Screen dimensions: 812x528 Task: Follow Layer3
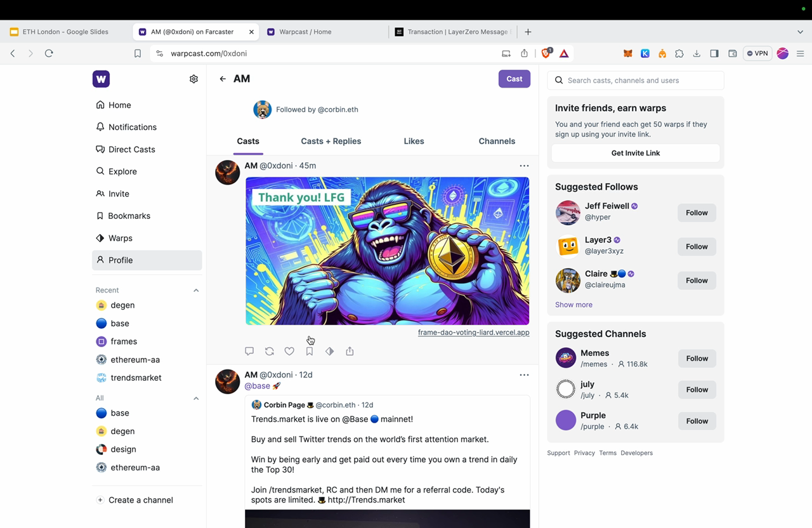click(x=697, y=246)
